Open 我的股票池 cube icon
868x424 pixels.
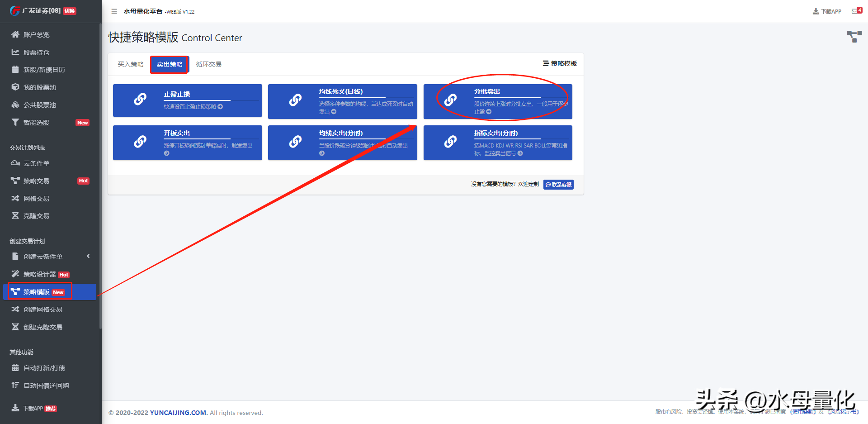[15, 87]
